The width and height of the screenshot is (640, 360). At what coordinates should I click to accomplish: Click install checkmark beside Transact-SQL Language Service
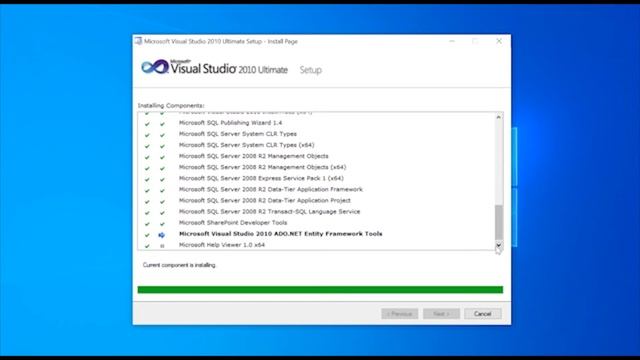point(162,213)
